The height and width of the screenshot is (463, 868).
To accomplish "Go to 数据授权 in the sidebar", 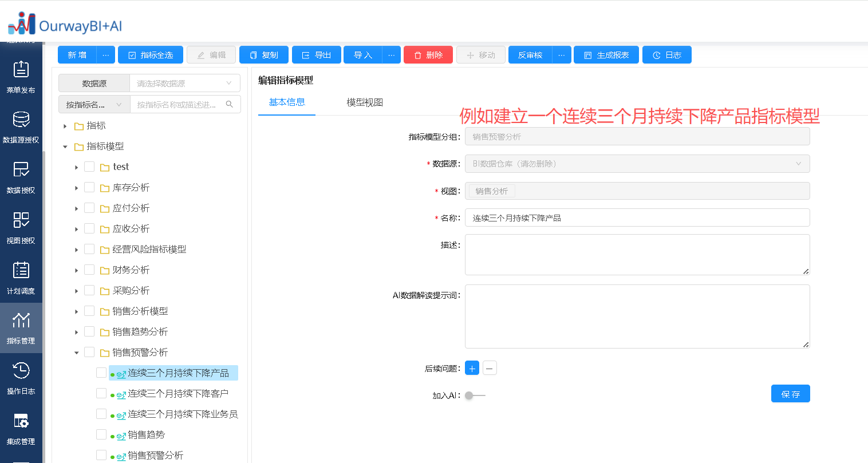I will (x=21, y=177).
